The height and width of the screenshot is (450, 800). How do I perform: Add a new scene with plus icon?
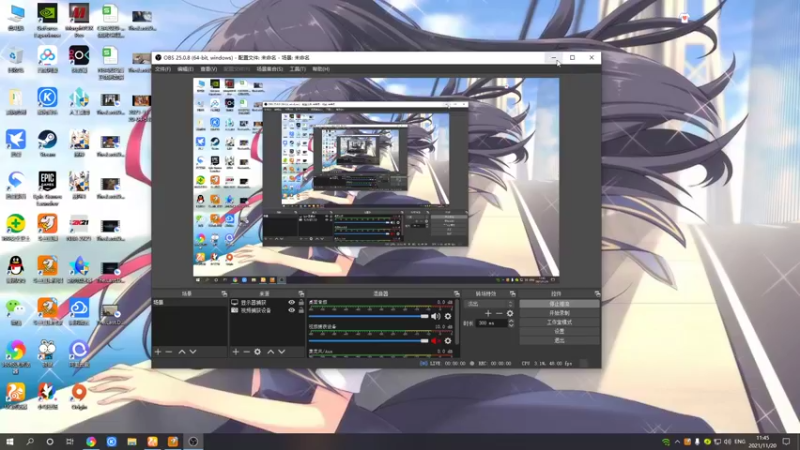(158, 352)
